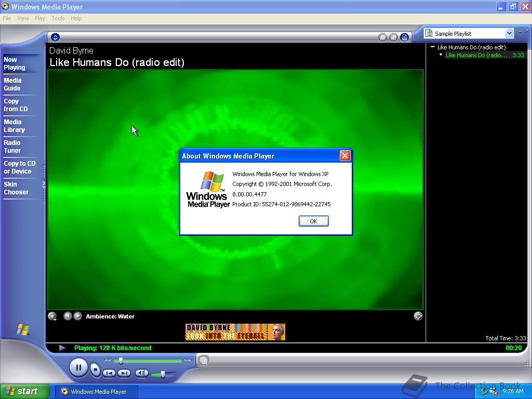Screen dimensions: 532x399
Task: Click the Windows logo in the sidebar
Action: 23,329
